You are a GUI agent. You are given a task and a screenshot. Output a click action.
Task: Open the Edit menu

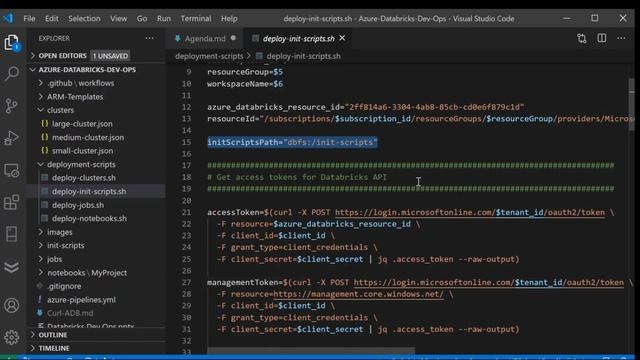pyautogui.click(x=51, y=18)
